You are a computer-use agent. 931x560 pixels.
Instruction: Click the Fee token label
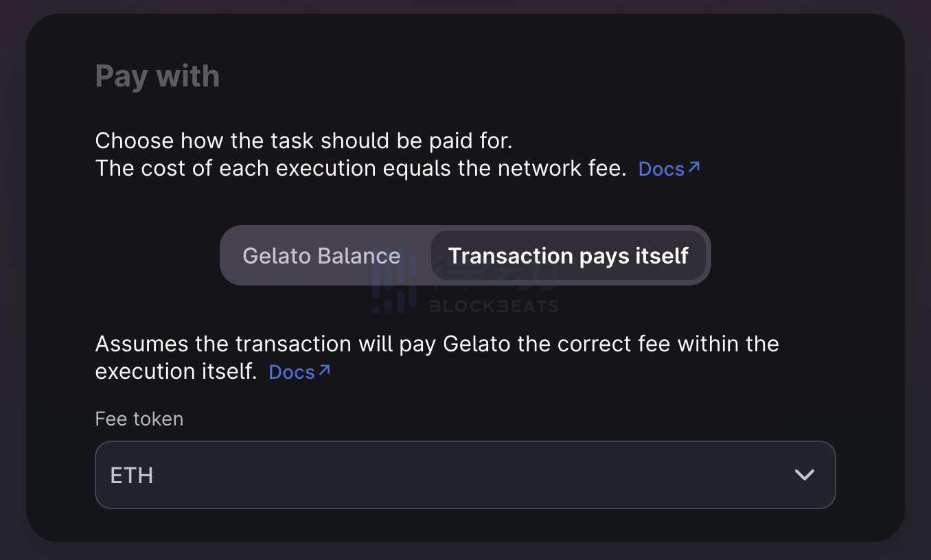[139, 419]
